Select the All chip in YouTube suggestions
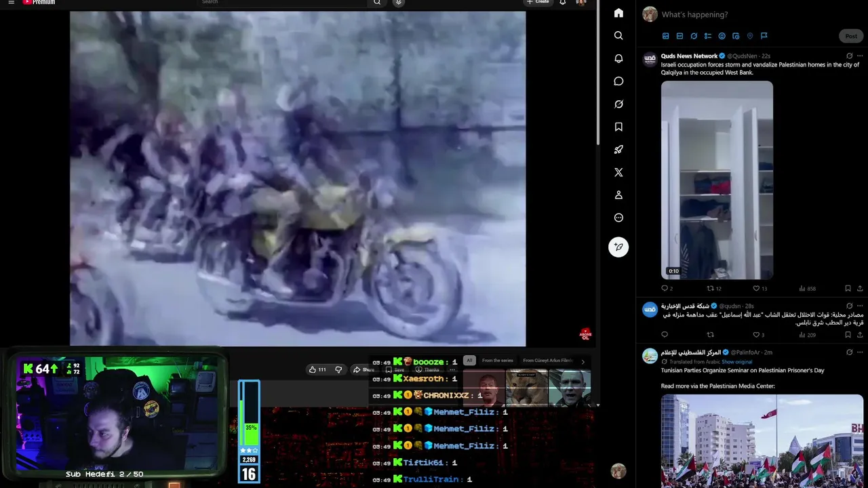 [469, 361]
